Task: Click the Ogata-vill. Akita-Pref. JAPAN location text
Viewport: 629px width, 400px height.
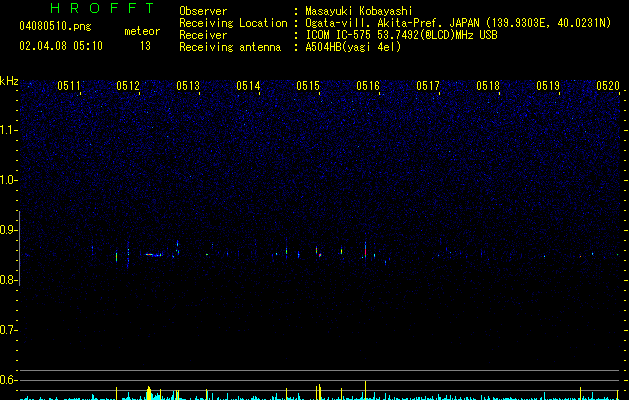Action: (x=458, y=23)
